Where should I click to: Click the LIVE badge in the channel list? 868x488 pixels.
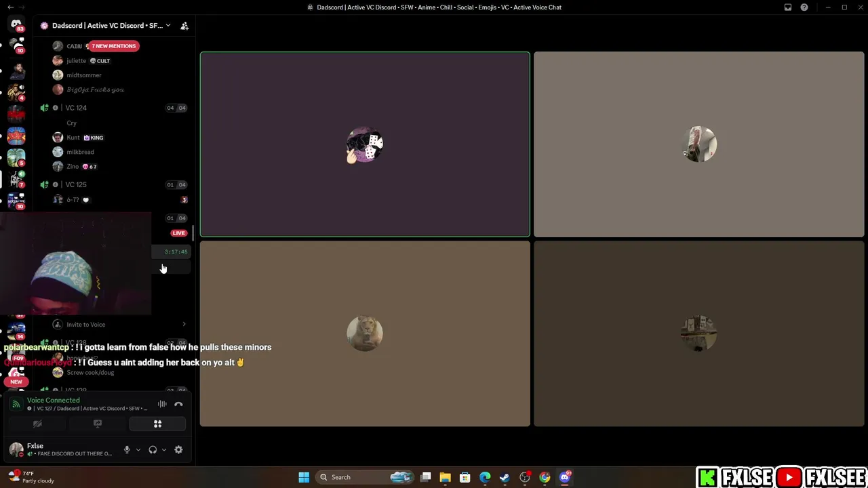[x=178, y=233]
